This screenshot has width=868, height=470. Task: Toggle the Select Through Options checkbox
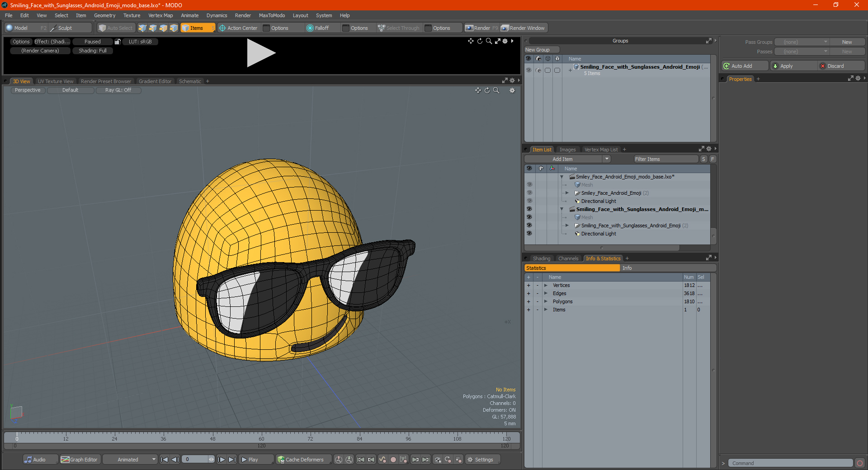click(x=428, y=28)
